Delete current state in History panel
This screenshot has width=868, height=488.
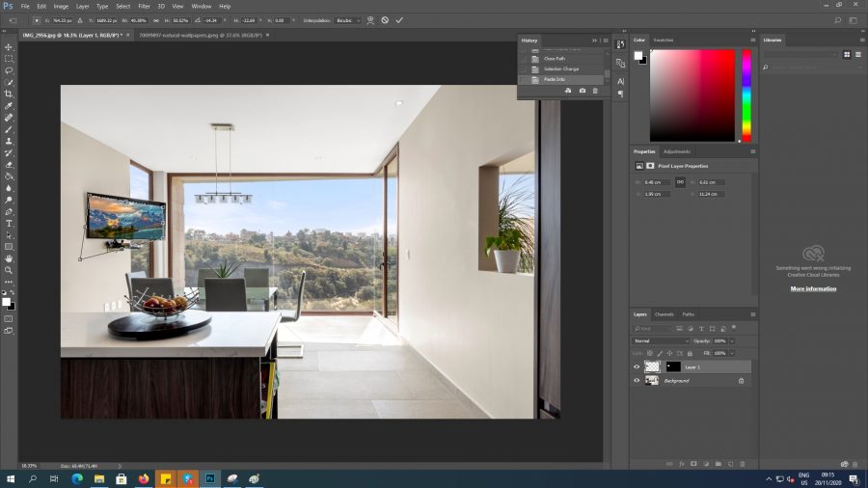[595, 91]
